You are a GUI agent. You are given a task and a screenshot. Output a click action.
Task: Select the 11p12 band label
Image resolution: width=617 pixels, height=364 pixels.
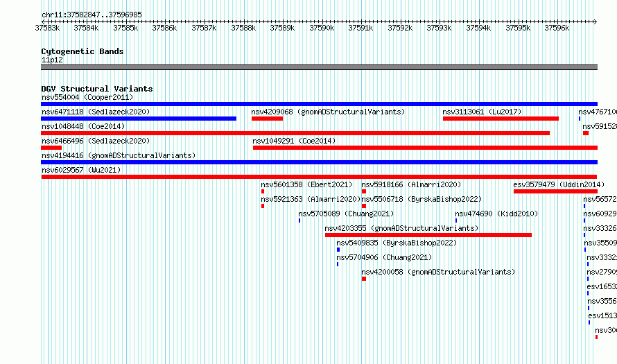click(52, 60)
